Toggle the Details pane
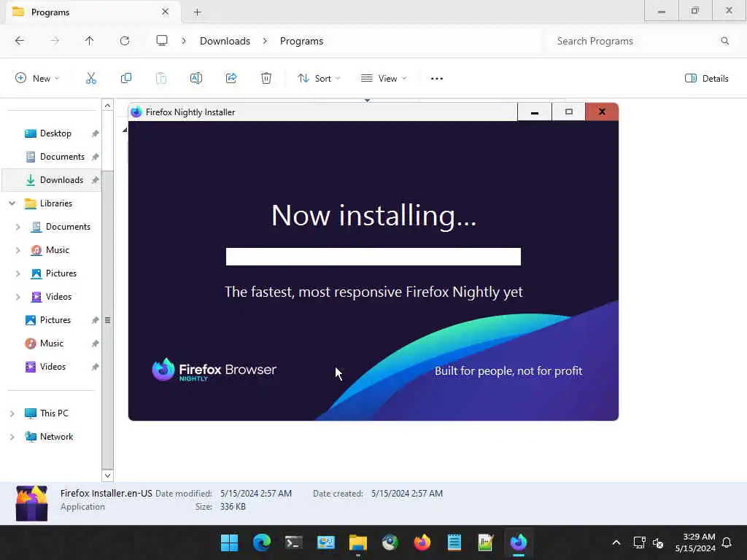The height and width of the screenshot is (560, 747). click(706, 79)
